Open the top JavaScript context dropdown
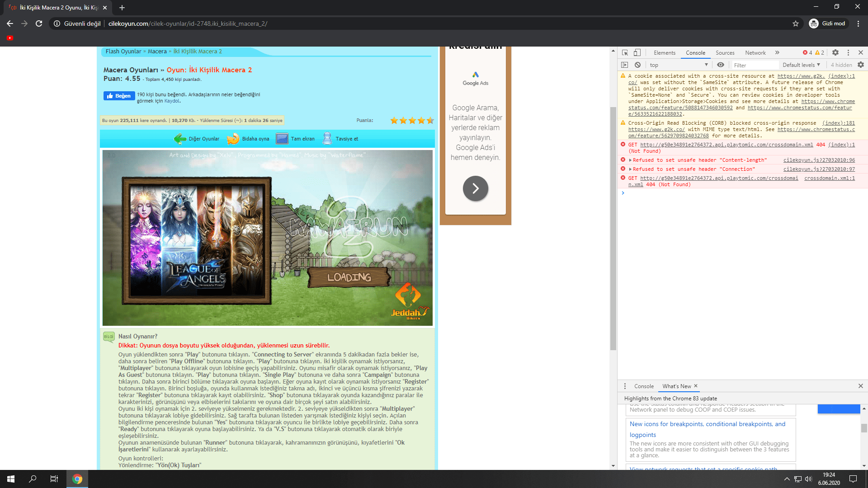The height and width of the screenshot is (488, 868). pos(679,65)
